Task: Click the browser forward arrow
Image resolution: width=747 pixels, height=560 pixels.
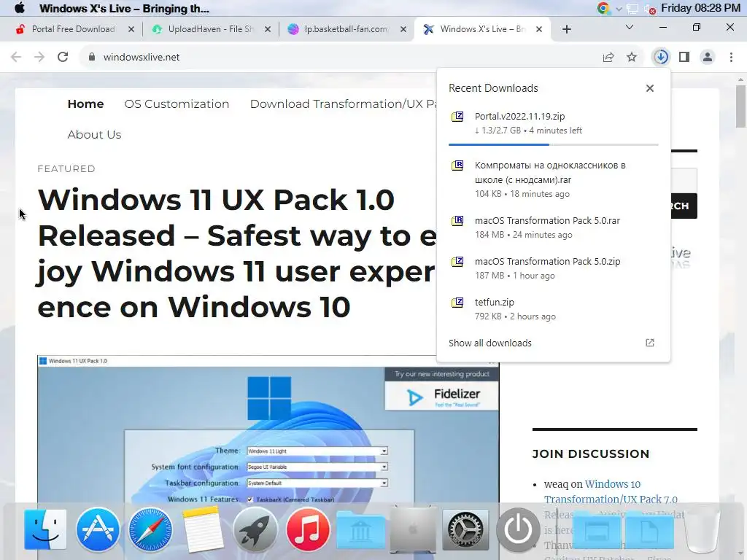Action: coord(39,57)
